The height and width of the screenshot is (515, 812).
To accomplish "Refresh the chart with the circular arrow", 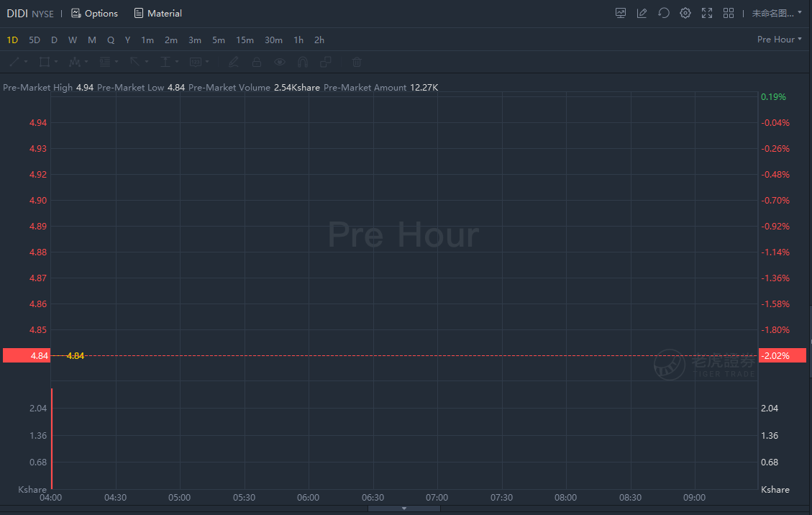I will (x=663, y=14).
